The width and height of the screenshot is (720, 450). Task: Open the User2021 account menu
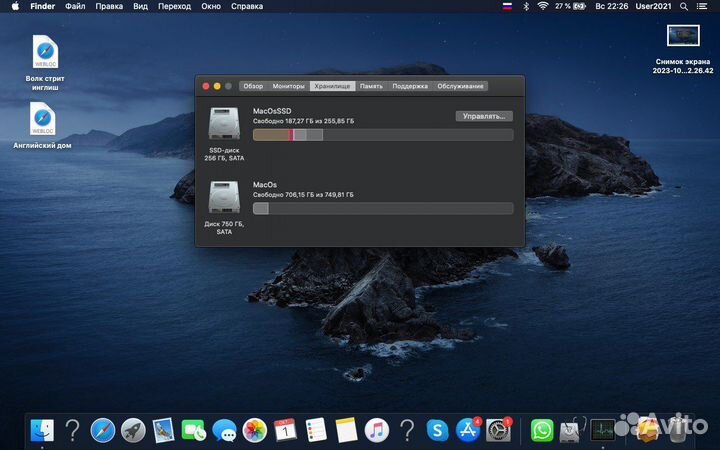pyautogui.click(x=653, y=6)
